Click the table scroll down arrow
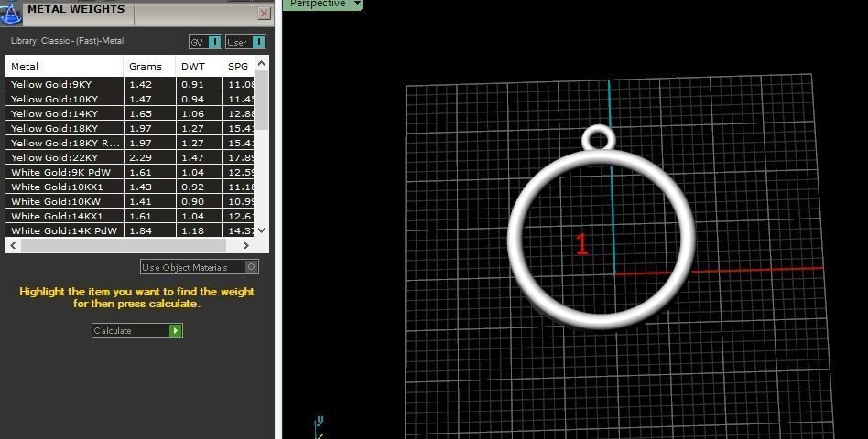 (262, 230)
